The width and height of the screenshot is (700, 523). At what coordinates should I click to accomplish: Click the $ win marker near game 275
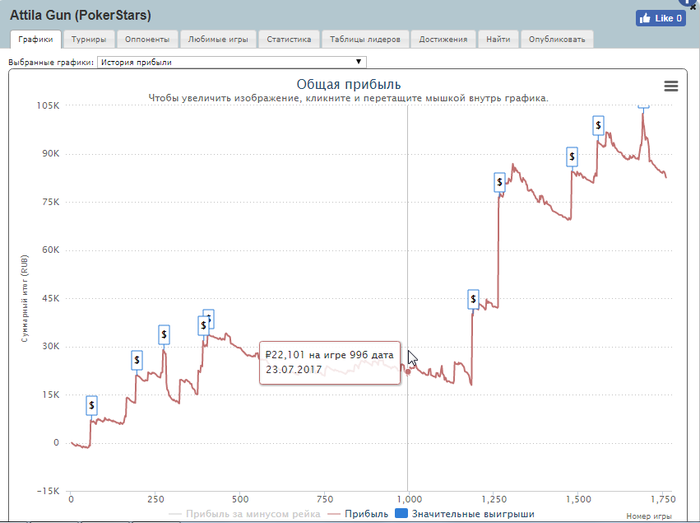pos(164,334)
